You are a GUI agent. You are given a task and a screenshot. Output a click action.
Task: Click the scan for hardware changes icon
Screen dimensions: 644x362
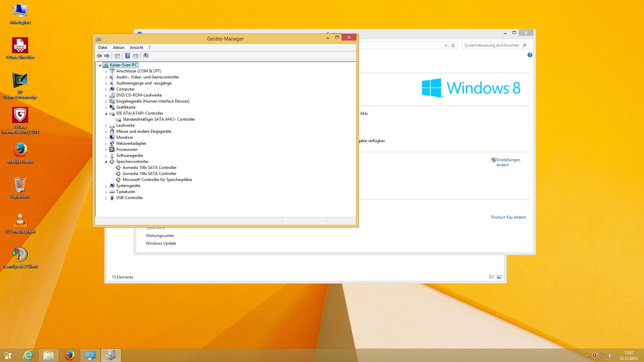[x=146, y=56]
